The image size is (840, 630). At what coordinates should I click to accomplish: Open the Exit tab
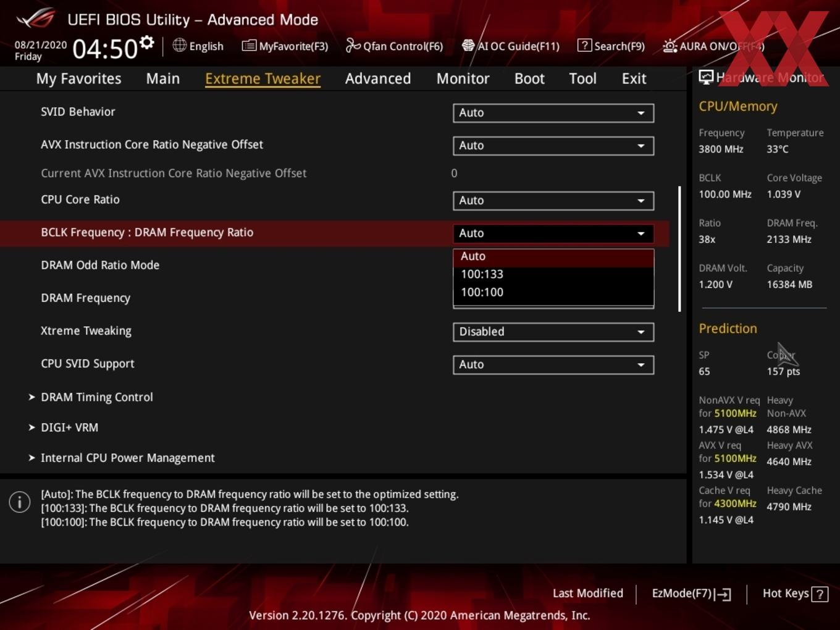coord(634,78)
